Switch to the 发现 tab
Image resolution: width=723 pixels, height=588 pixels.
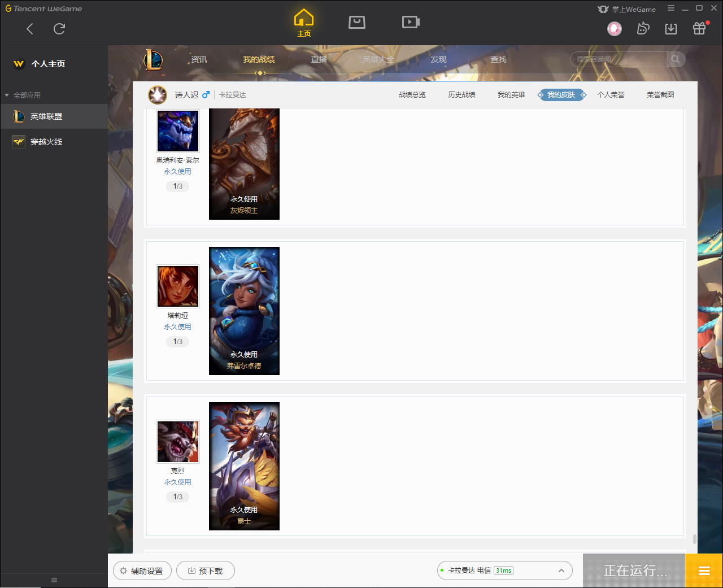coord(438,59)
